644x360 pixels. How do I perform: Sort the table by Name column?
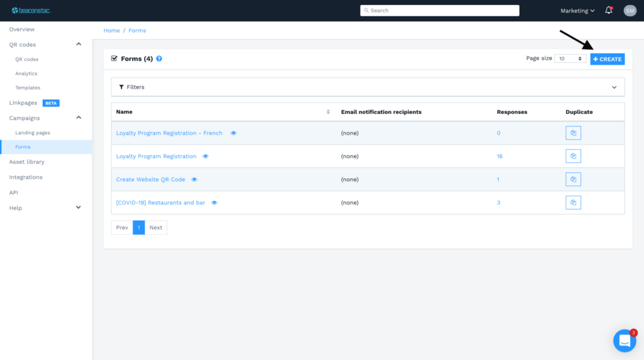pos(328,112)
